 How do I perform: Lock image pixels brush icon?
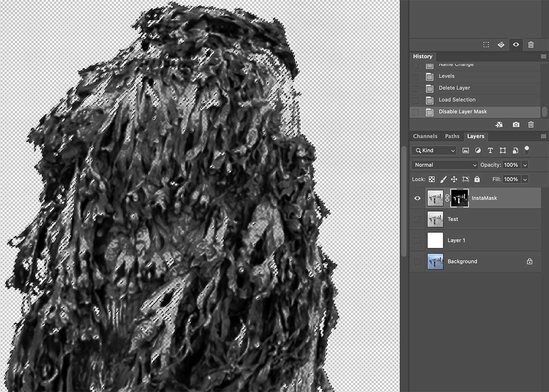(x=443, y=179)
